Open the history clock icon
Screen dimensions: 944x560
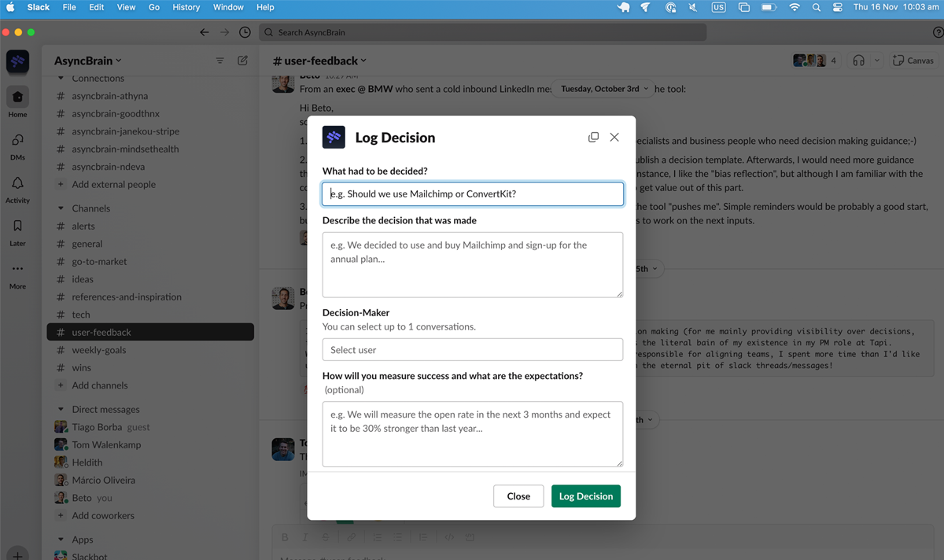(x=245, y=32)
